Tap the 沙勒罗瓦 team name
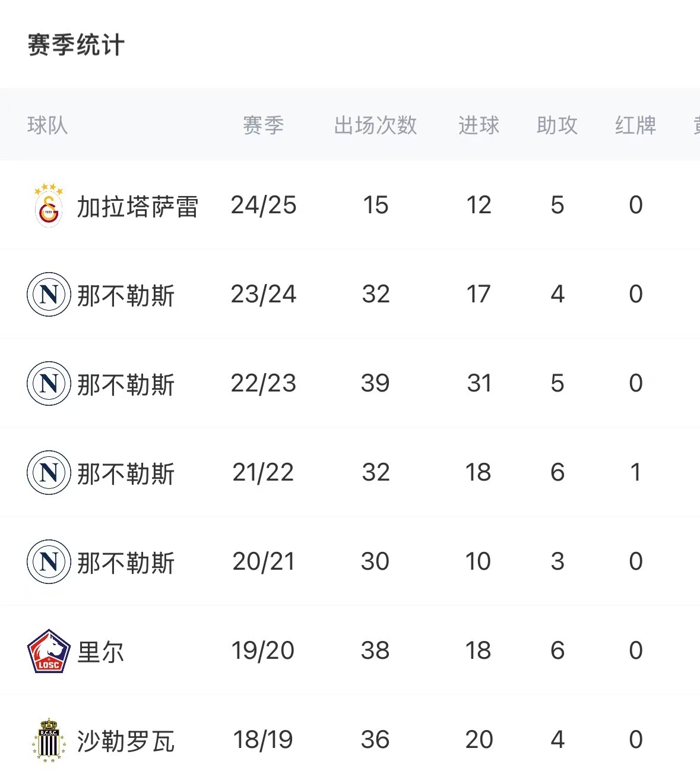Viewport: 700px width, 783px height. point(125,741)
